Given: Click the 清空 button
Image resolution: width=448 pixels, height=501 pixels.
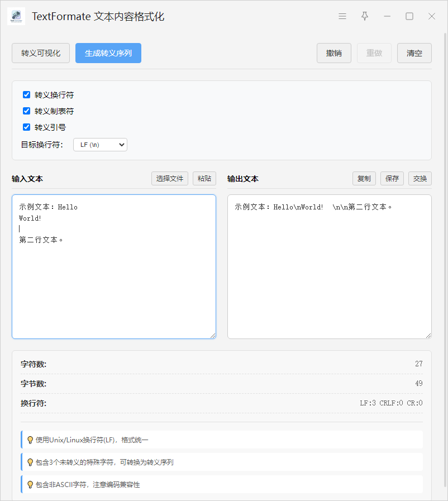Looking at the screenshot, I should tap(414, 53).
